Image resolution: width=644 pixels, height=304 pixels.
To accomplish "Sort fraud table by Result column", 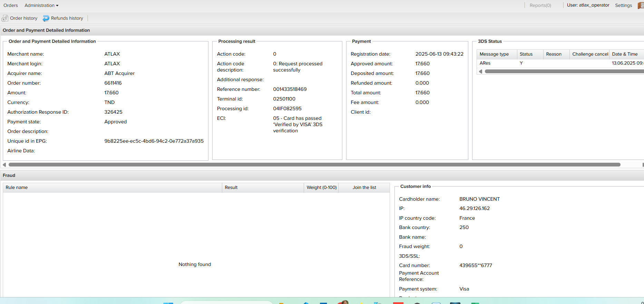I will click(231, 188).
